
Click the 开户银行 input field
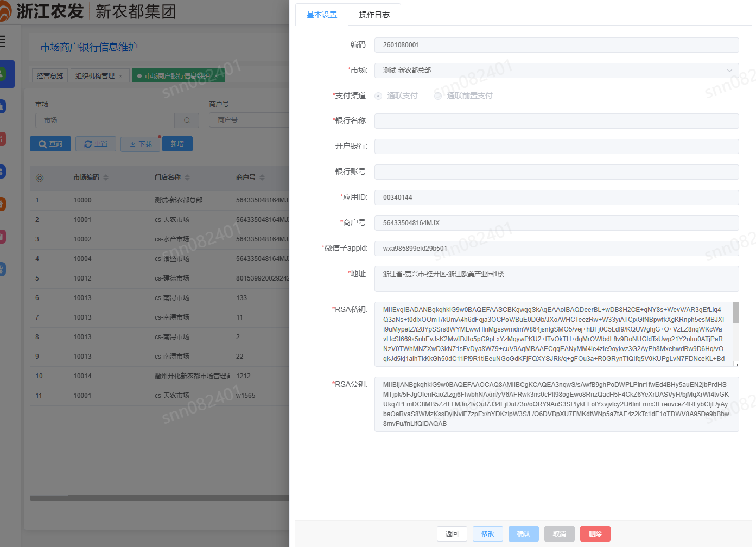point(557,147)
